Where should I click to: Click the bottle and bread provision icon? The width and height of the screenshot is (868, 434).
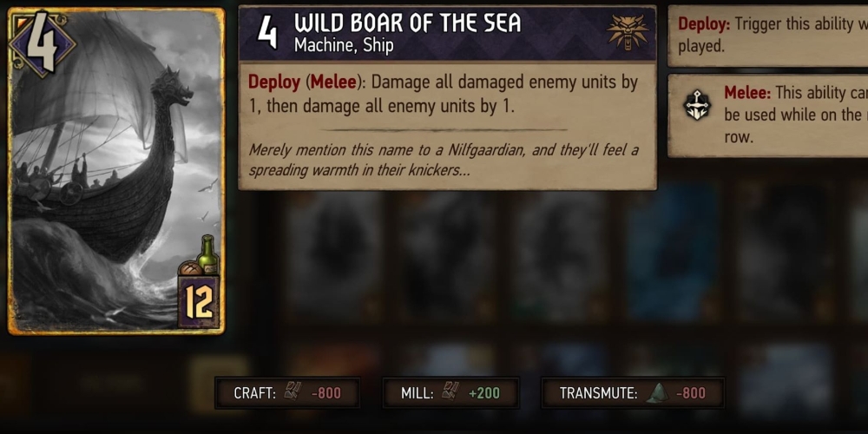point(200,256)
